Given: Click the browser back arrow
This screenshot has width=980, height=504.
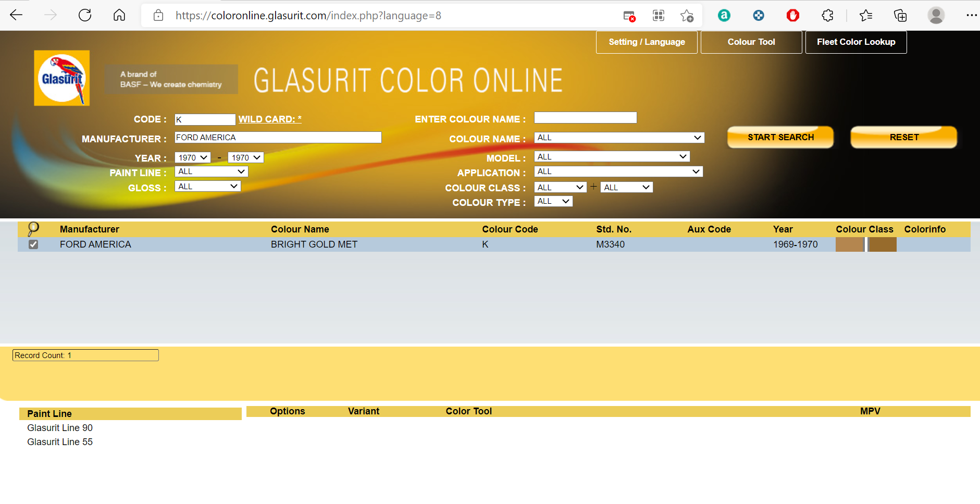Looking at the screenshot, I should 16,16.
